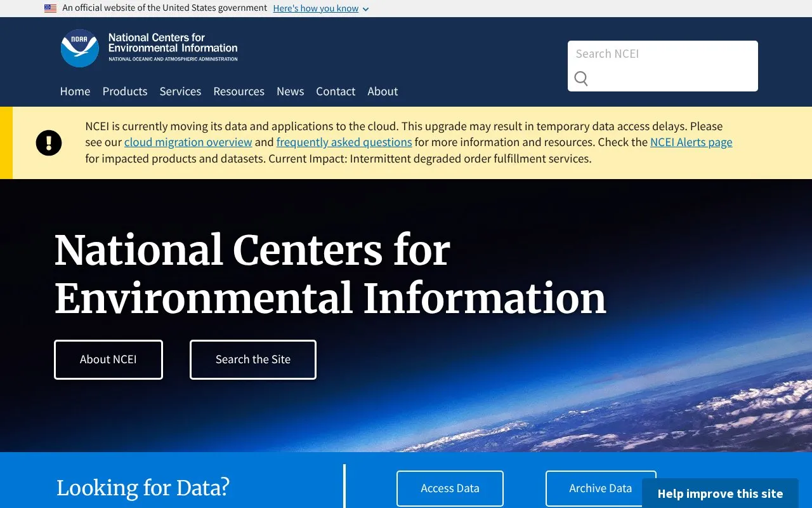Select the Archive Data button
This screenshot has height=508, width=812.
pos(601,488)
